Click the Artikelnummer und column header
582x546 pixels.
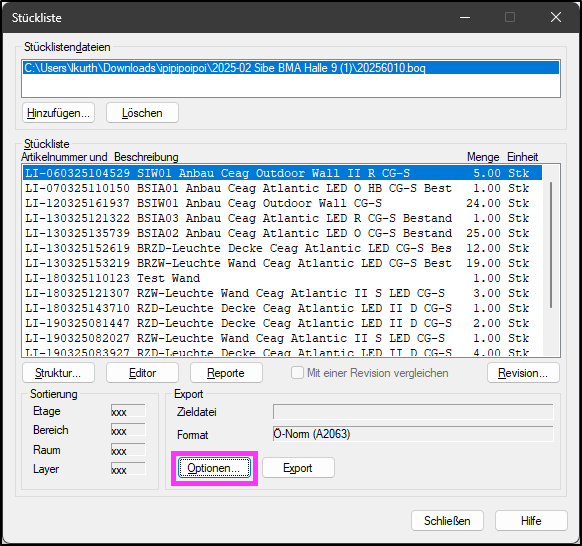[x=64, y=157]
